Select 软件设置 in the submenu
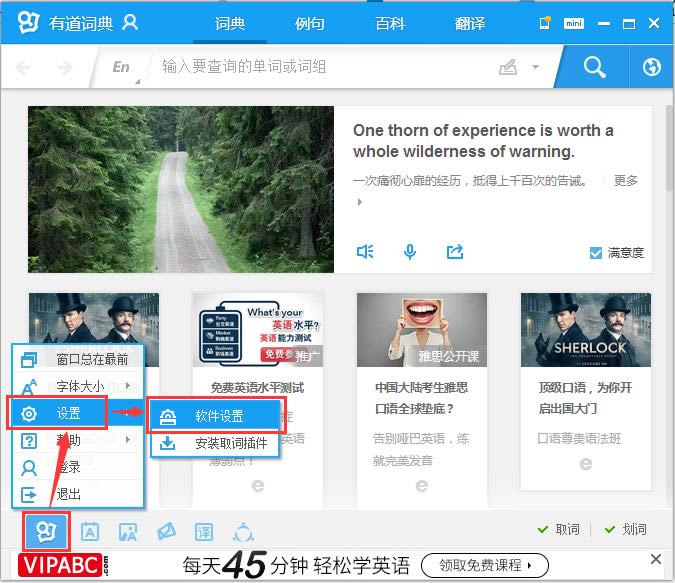 point(215,416)
